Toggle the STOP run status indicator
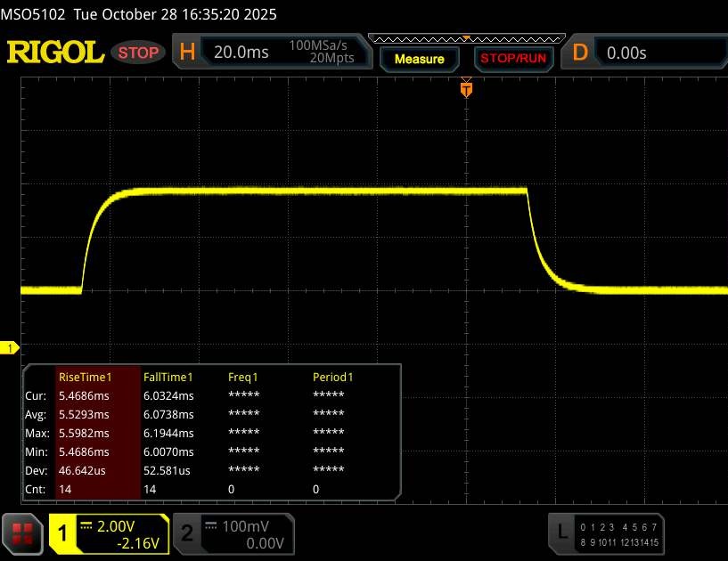Image resolution: width=728 pixels, height=561 pixels. pyautogui.click(x=139, y=53)
